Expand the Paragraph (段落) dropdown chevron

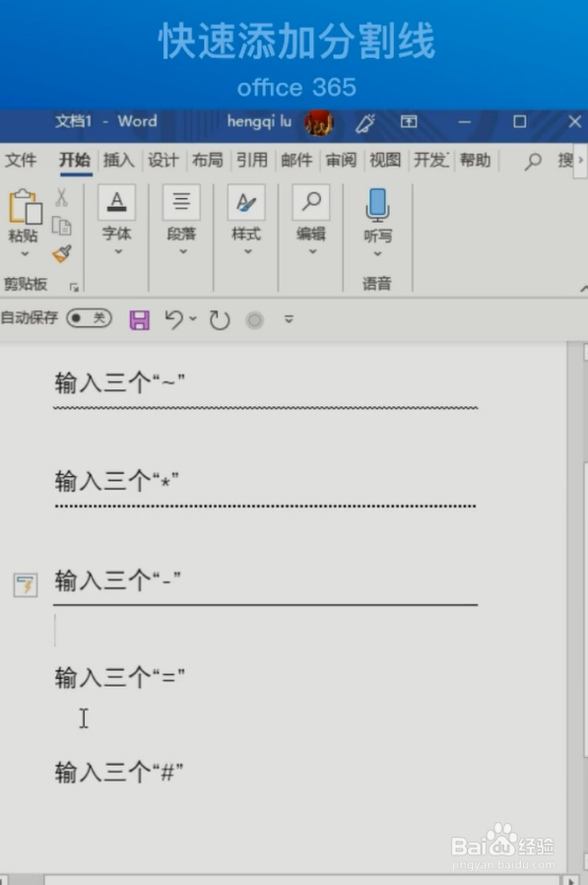pos(183,251)
